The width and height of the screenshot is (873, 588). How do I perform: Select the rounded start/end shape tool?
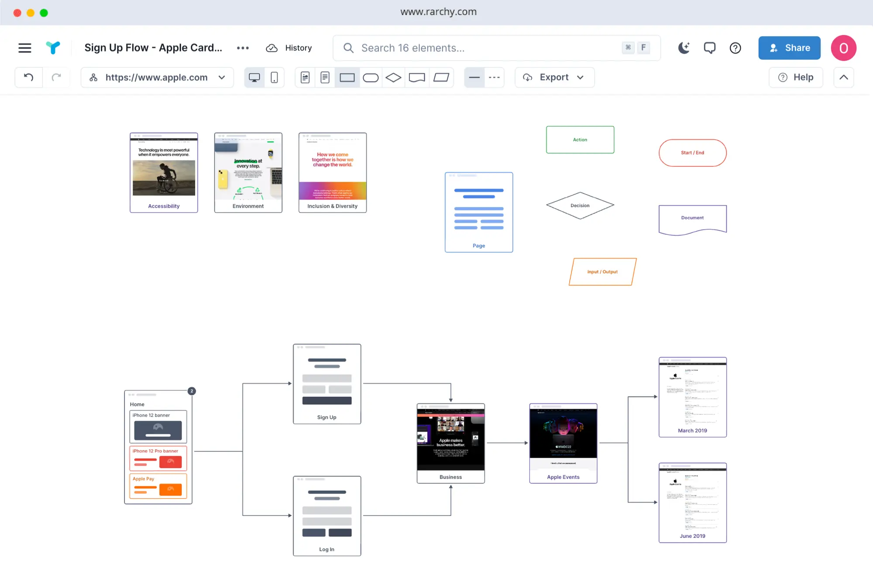(371, 77)
